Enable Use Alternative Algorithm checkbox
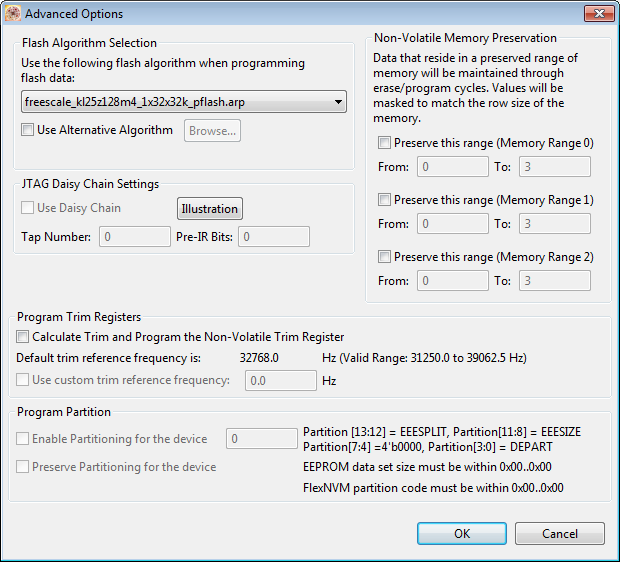The image size is (620, 562). [x=28, y=130]
